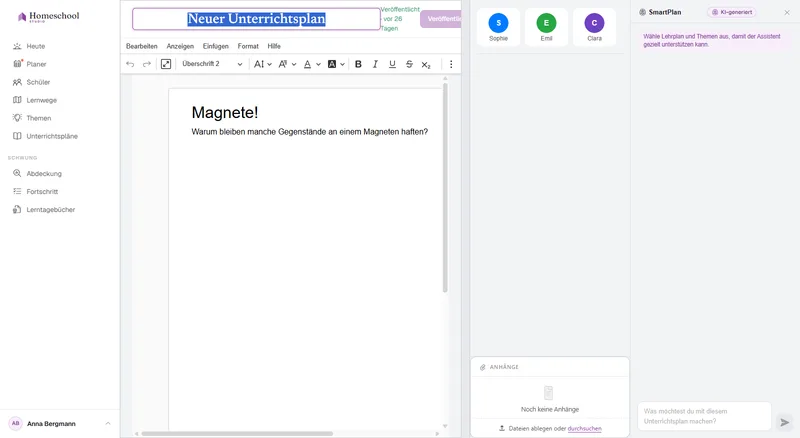Open the Format menu
The width and height of the screenshot is (800, 438).
248,46
